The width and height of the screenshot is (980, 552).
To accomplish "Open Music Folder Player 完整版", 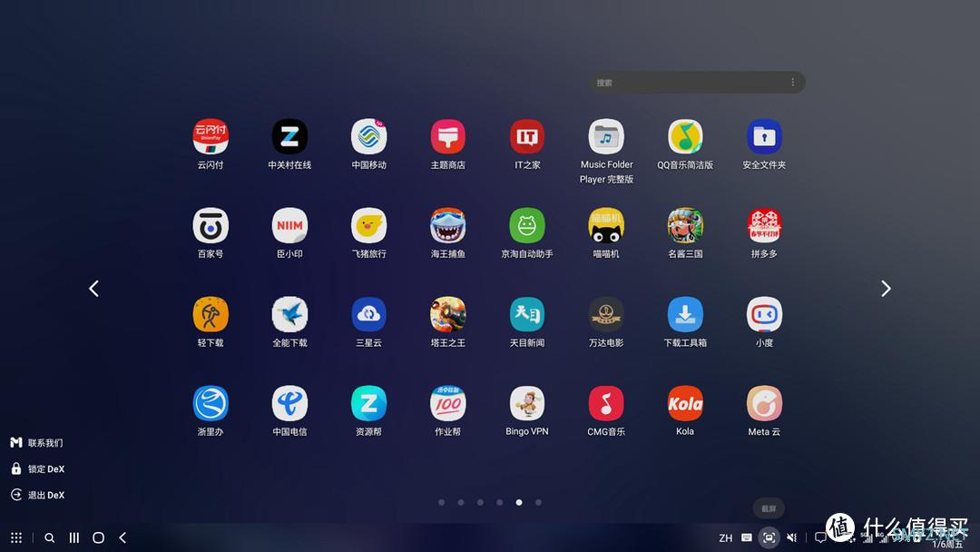I will pos(606,137).
